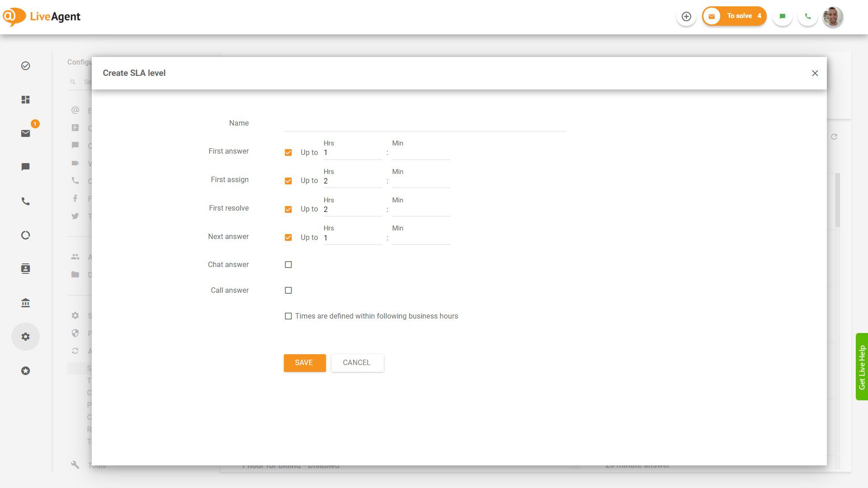The image size is (868, 488).
Task: Select the Settings gear in the sidebar
Action: click(x=25, y=336)
